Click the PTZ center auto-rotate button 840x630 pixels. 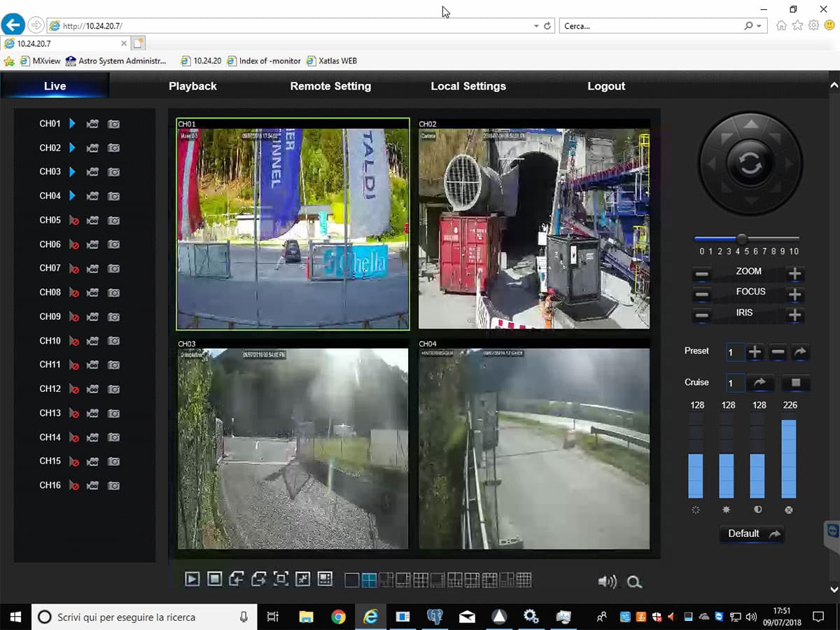[x=750, y=164]
